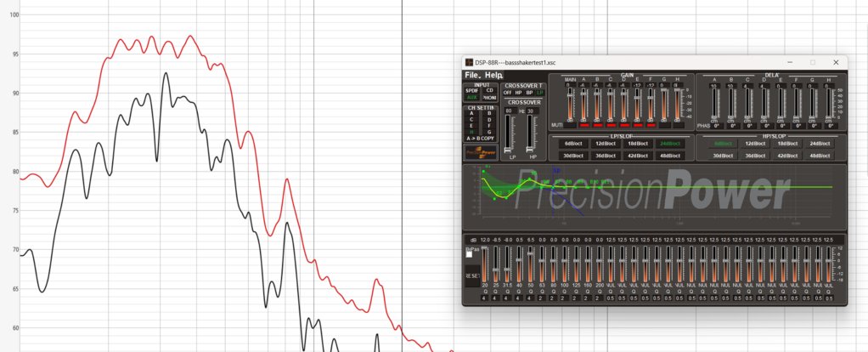Screen dimensions: 868x352
Task: Click the channel A delay slider
Action: 714,103
